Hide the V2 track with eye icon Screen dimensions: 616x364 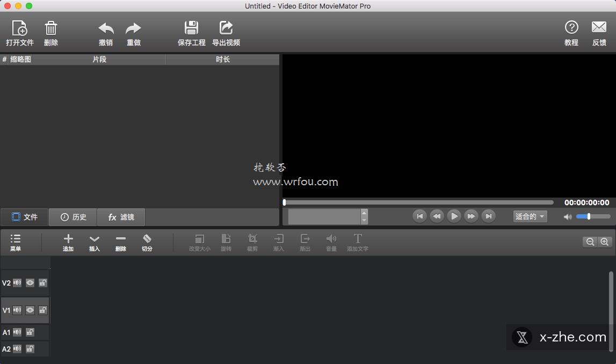click(x=30, y=283)
